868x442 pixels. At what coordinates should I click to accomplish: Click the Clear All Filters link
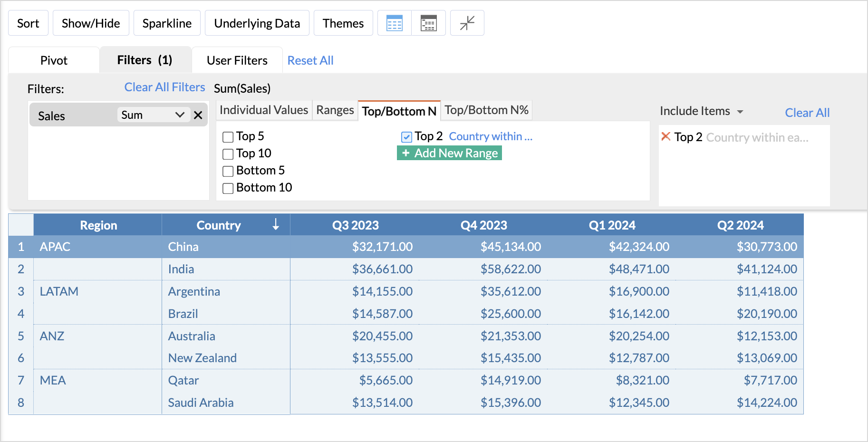tap(164, 87)
